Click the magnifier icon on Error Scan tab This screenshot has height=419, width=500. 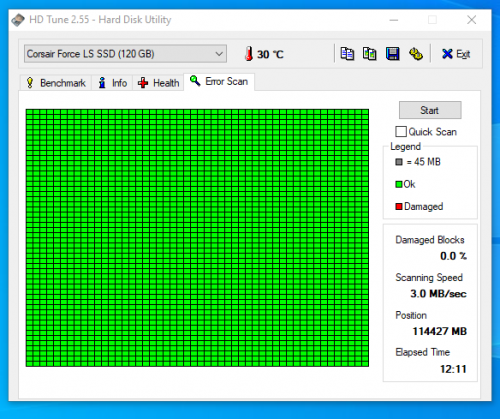coord(195,81)
